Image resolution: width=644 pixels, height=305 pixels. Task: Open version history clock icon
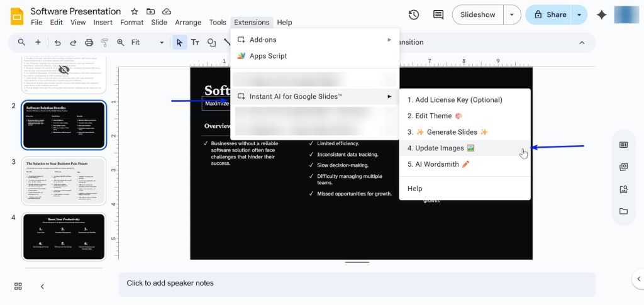click(x=413, y=14)
